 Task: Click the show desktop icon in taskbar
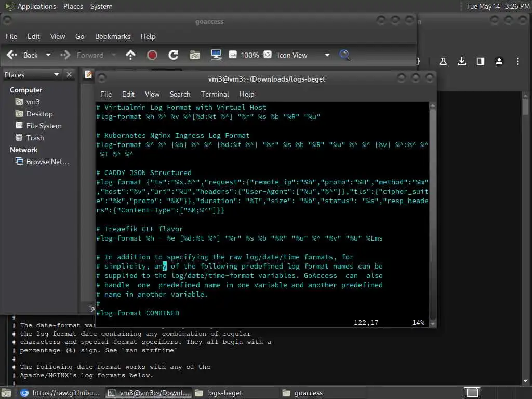6,393
